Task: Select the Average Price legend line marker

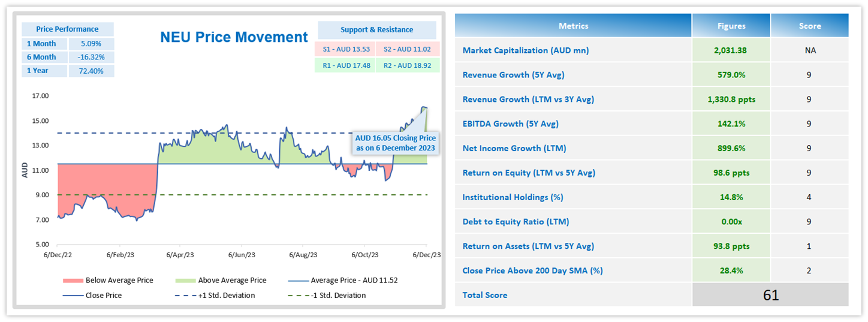Action: pyautogui.click(x=298, y=281)
